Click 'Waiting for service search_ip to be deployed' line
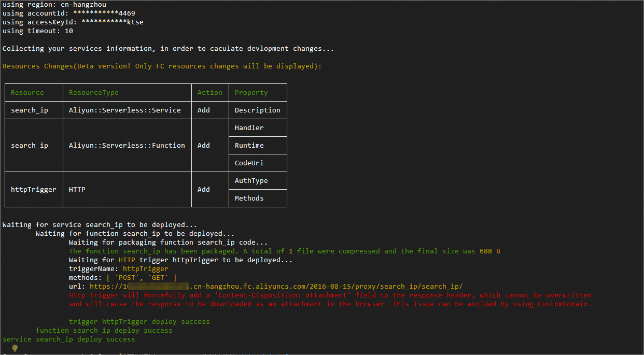 100,225
